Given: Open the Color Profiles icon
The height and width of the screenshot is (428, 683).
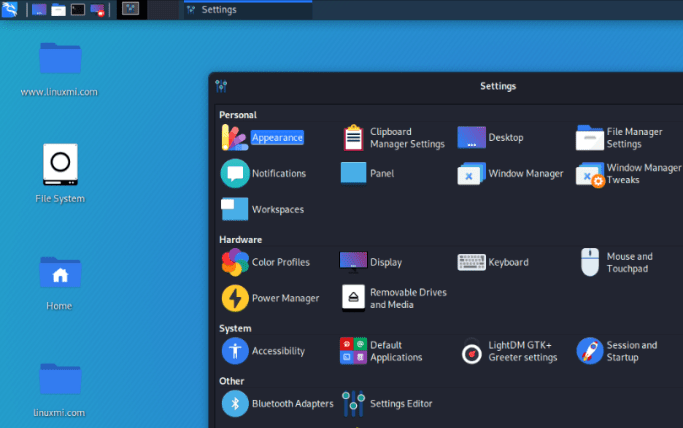Looking at the screenshot, I should [x=235, y=262].
